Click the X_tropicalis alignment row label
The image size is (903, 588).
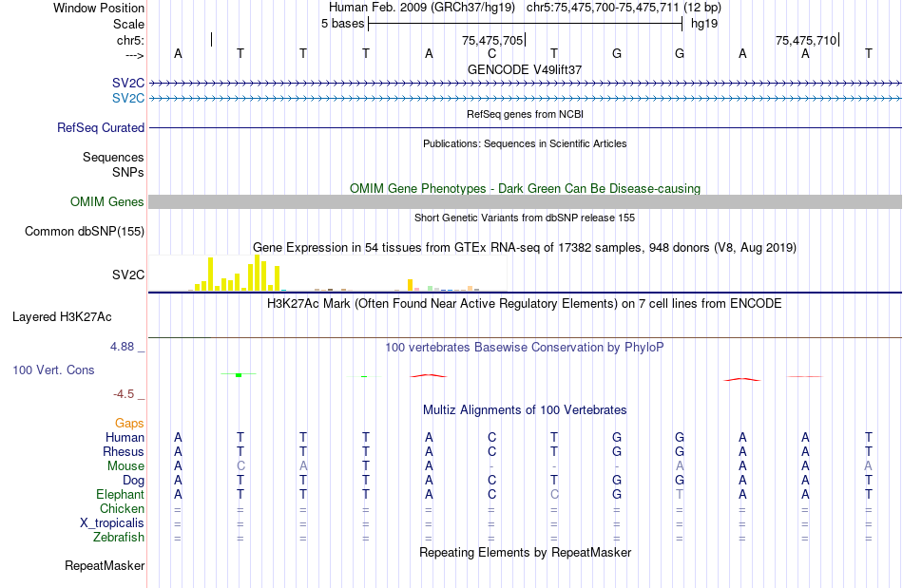112,522
